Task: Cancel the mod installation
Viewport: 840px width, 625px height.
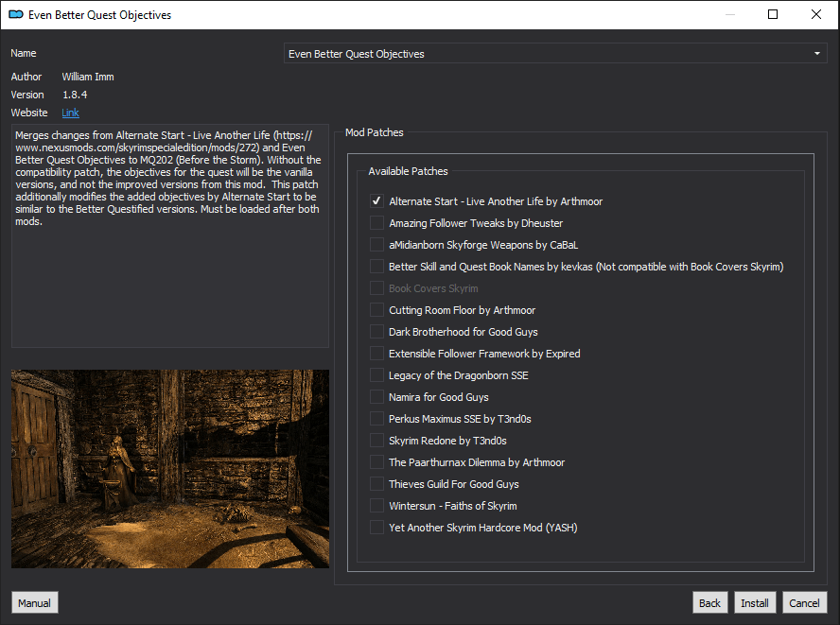Action: (804, 603)
